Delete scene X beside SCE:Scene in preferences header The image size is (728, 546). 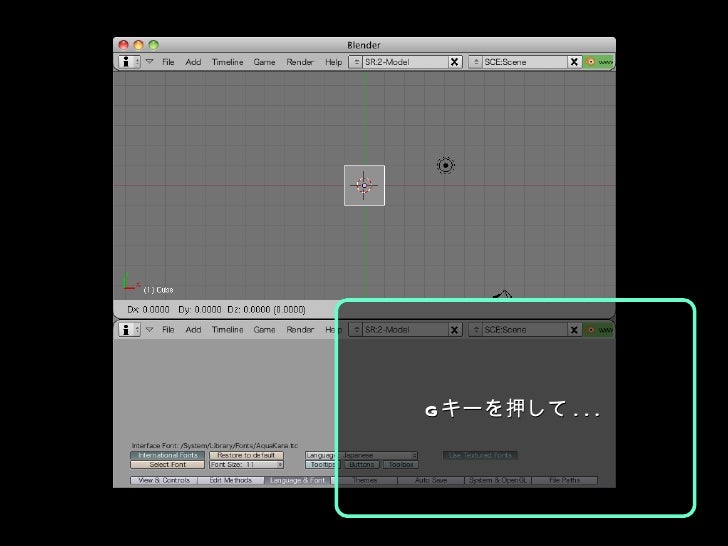574,330
